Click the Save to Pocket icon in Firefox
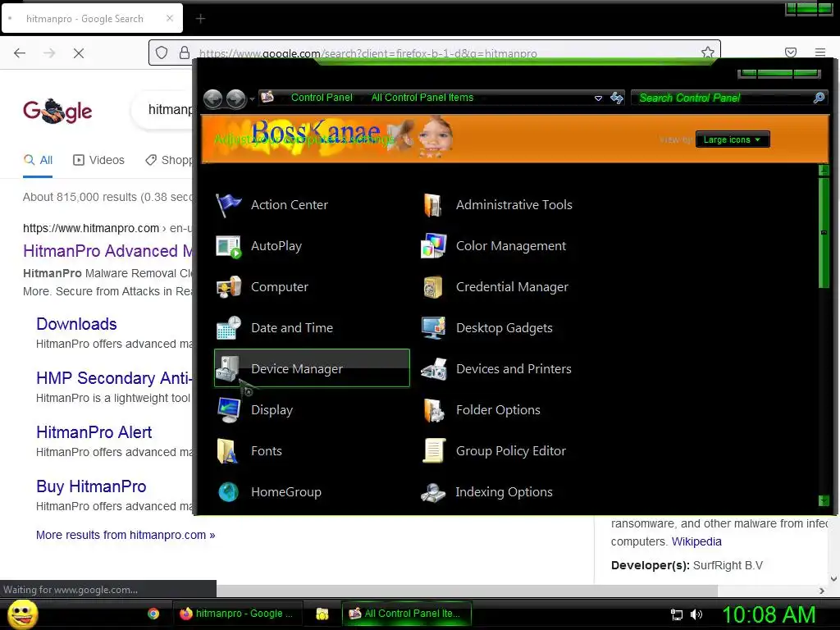The height and width of the screenshot is (630, 840). [x=790, y=52]
